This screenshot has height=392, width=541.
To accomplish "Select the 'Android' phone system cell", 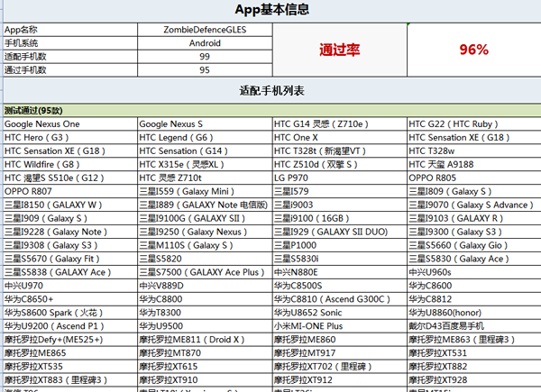I will point(205,43).
